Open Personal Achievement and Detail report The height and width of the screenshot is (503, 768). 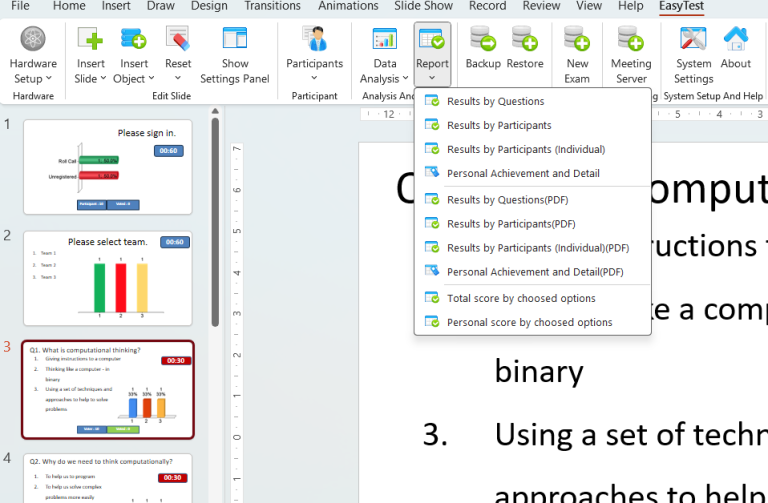coord(532,173)
